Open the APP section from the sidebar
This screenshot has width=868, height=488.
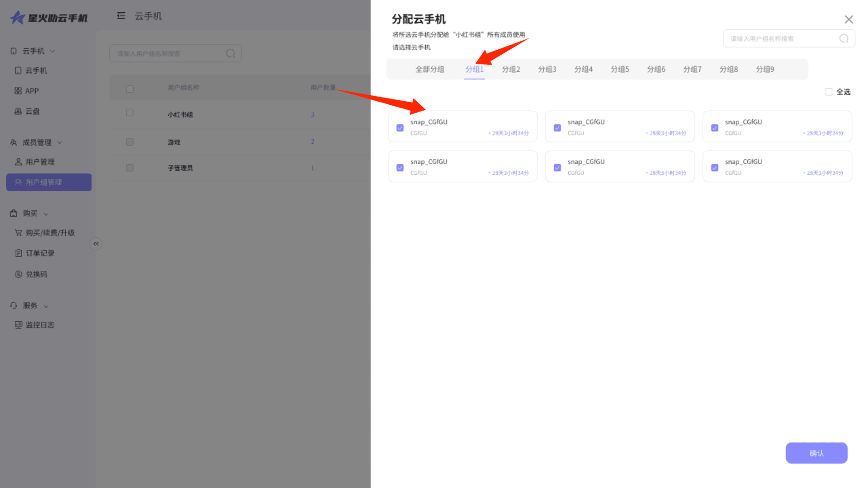coord(32,91)
